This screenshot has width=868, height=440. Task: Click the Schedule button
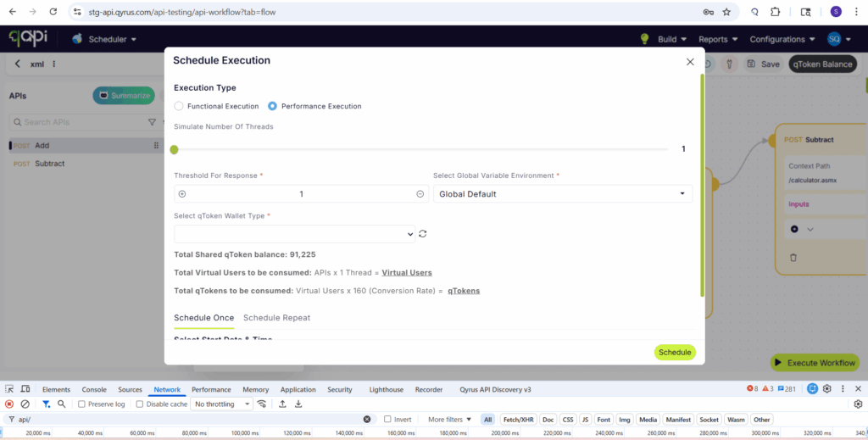pyautogui.click(x=675, y=352)
